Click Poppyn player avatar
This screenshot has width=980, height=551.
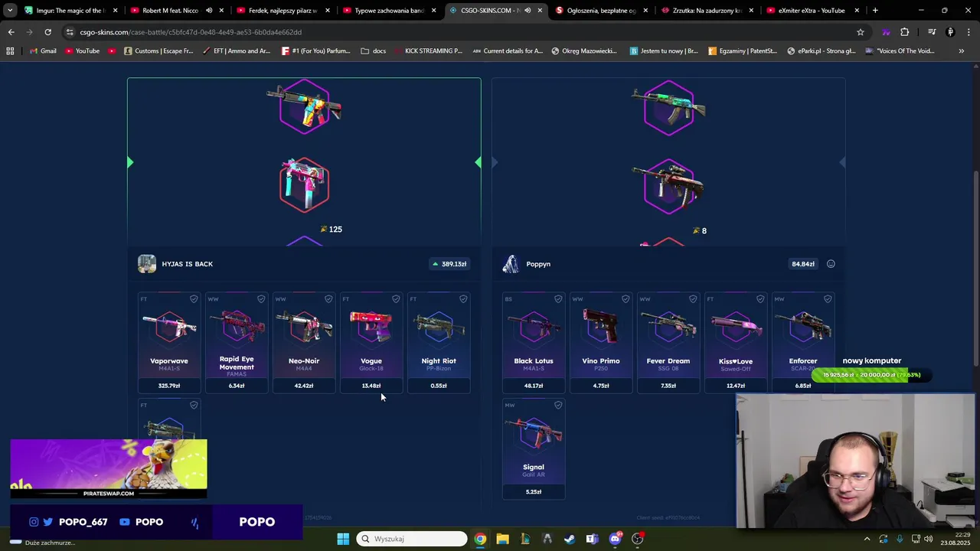point(511,264)
